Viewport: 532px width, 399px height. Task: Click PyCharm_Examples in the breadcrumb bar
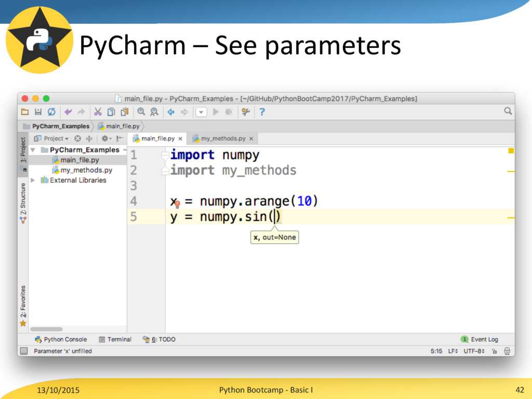(x=60, y=126)
